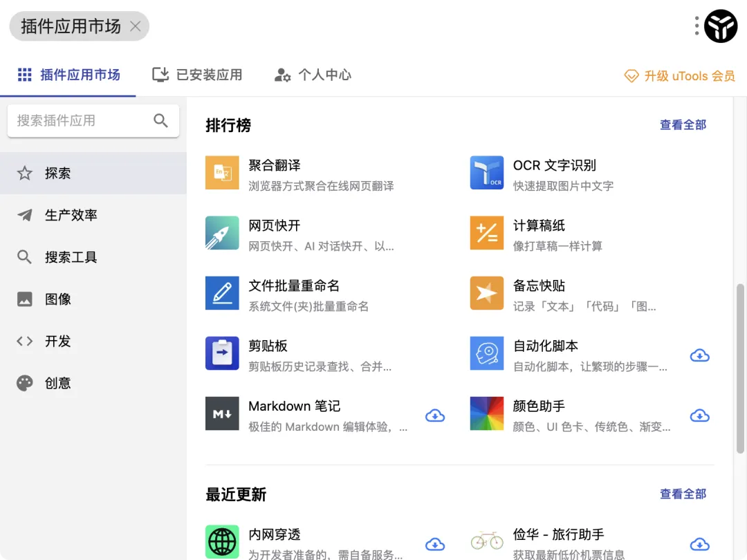Open 文件批量重命名 plugin title
747x560 pixels.
(x=294, y=286)
